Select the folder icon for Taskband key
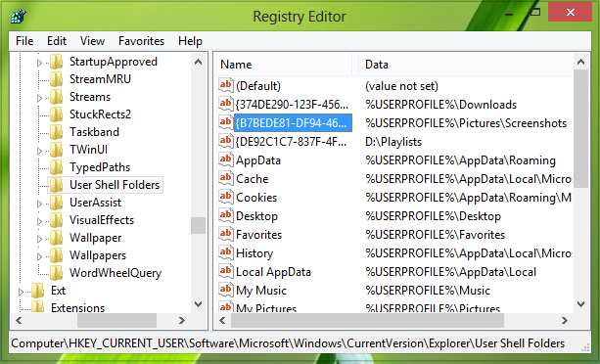The image size is (600, 364). point(56,132)
